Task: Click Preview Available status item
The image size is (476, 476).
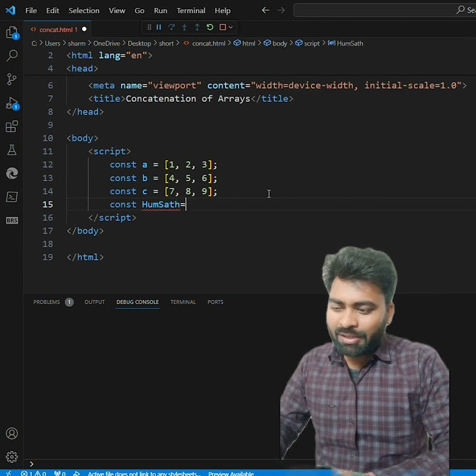Action: [x=231, y=473]
